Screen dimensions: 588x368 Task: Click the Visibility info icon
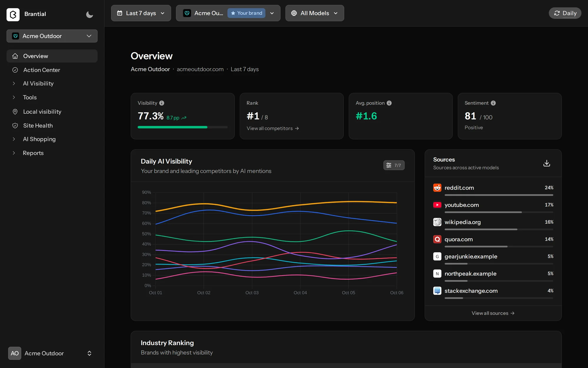162,103
